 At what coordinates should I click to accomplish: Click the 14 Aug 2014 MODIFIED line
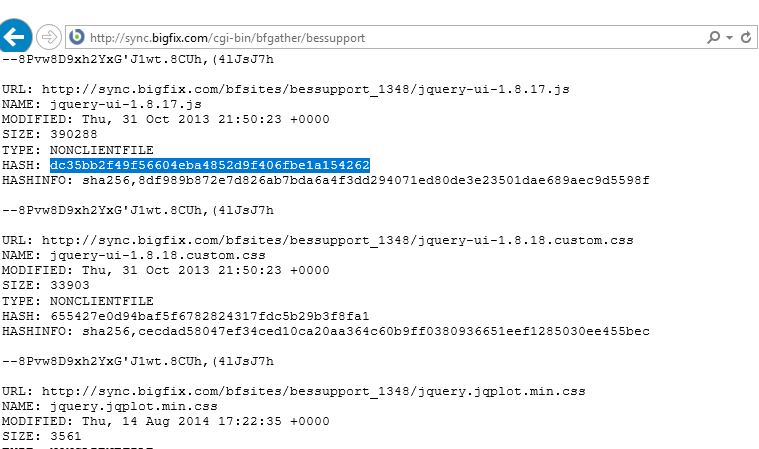(166, 421)
